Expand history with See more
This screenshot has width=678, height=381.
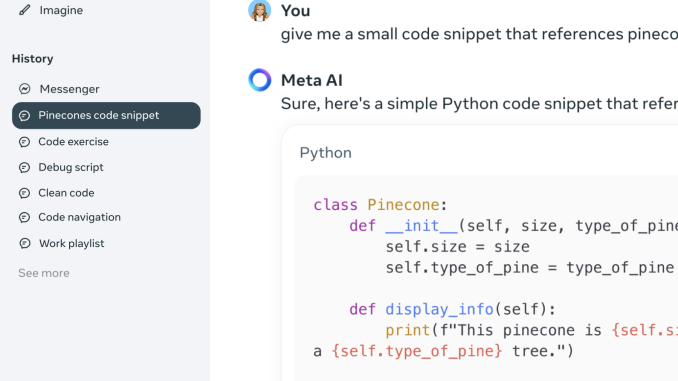click(44, 273)
